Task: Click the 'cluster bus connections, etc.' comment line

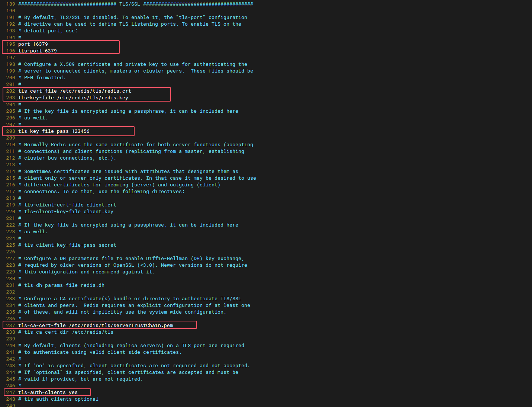Action: 67,158
